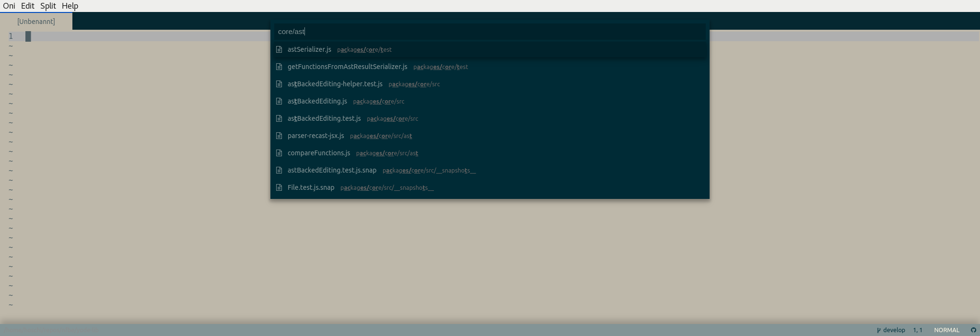Viewport: 980px width, 336px height.
Task: Click file icon beside parser-recast-jsx.js
Action: (279, 136)
